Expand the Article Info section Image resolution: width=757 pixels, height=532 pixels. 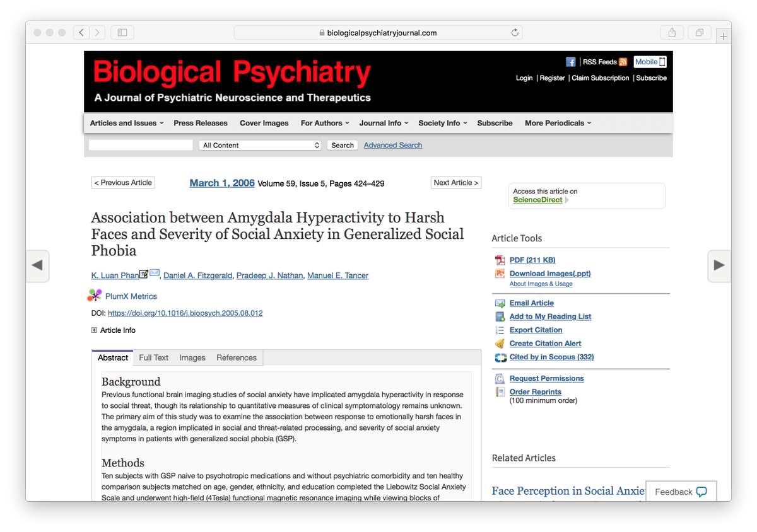tap(114, 330)
